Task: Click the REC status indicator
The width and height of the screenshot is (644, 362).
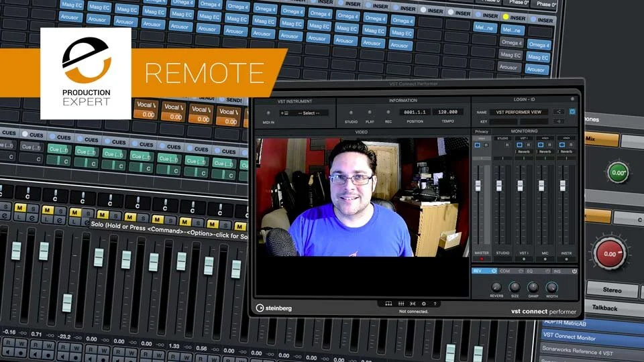Action: coord(388,112)
